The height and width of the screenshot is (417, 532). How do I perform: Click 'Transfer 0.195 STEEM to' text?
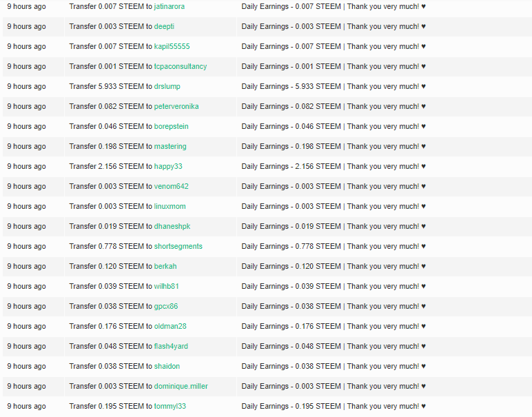tap(111, 407)
